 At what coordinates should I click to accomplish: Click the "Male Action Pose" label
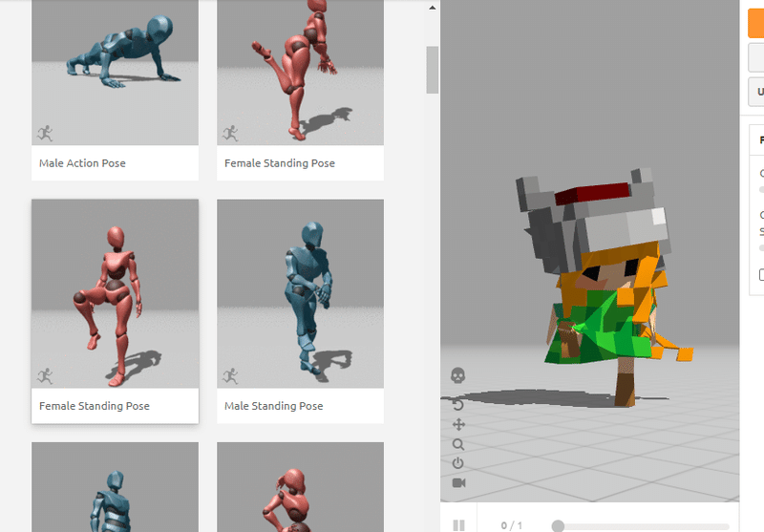coord(82,163)
